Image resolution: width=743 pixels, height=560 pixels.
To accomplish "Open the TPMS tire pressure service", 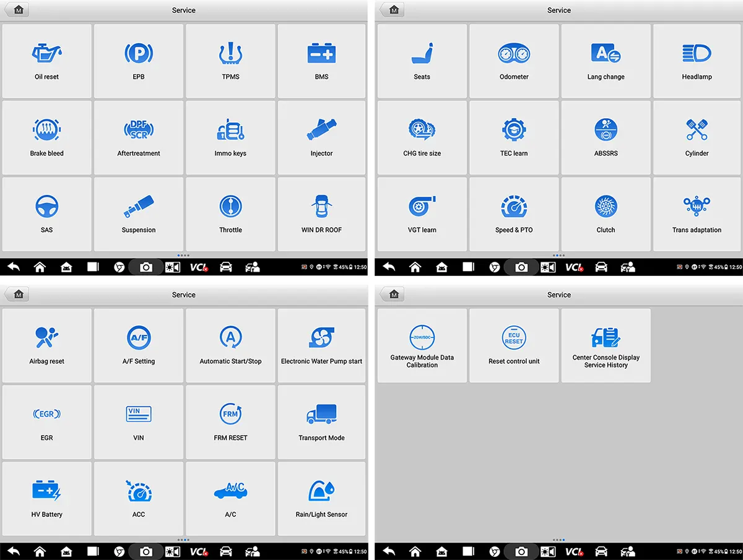I will (x=230, y=61).
